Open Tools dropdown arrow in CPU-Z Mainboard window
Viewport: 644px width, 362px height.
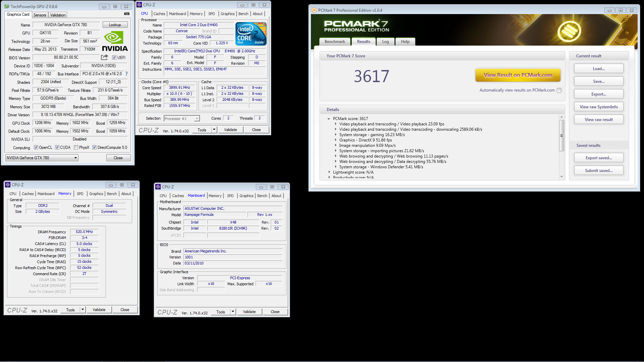point(233,312)
